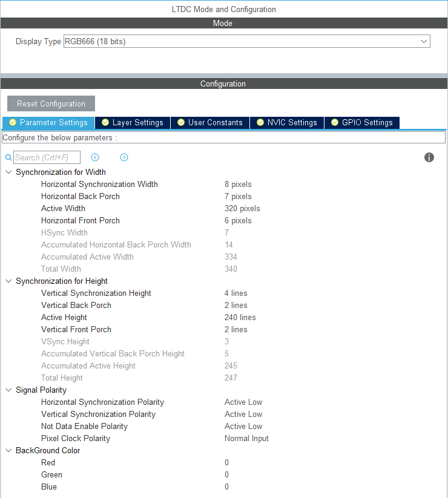Viewport: 448px width, 498px height.
Task: Click the search magnifier icon
Action: coord(8,157)
